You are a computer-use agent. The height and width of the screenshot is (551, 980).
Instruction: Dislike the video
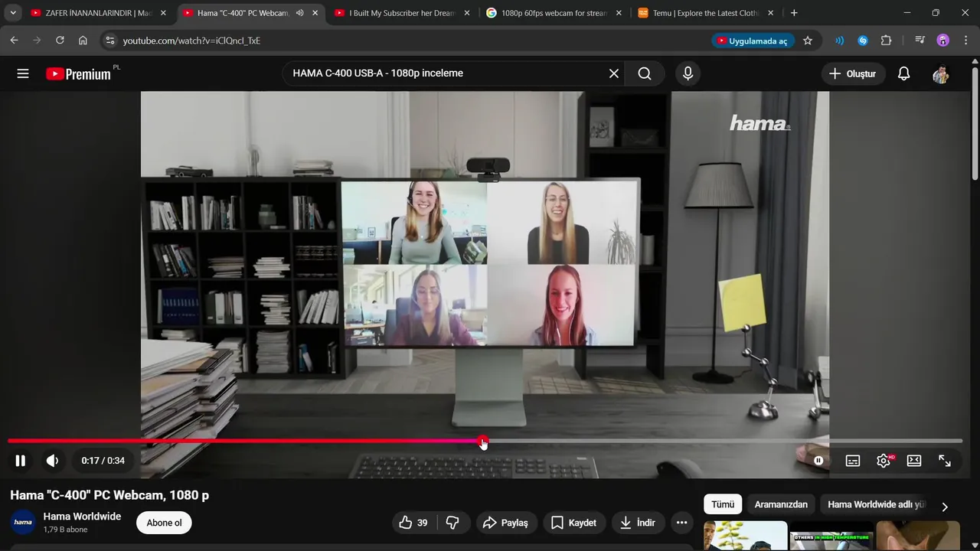point(452,523)
